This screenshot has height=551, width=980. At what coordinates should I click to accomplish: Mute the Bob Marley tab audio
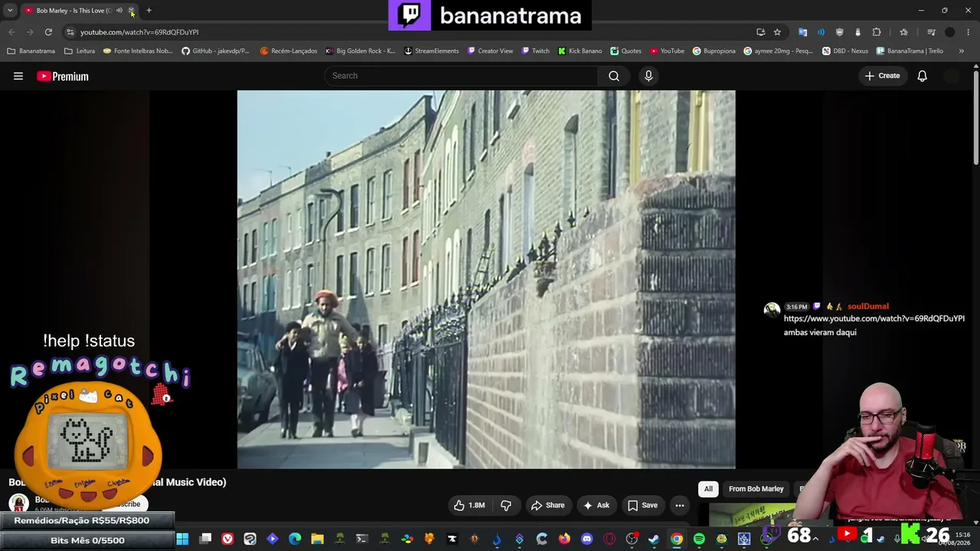click(119, 11)
